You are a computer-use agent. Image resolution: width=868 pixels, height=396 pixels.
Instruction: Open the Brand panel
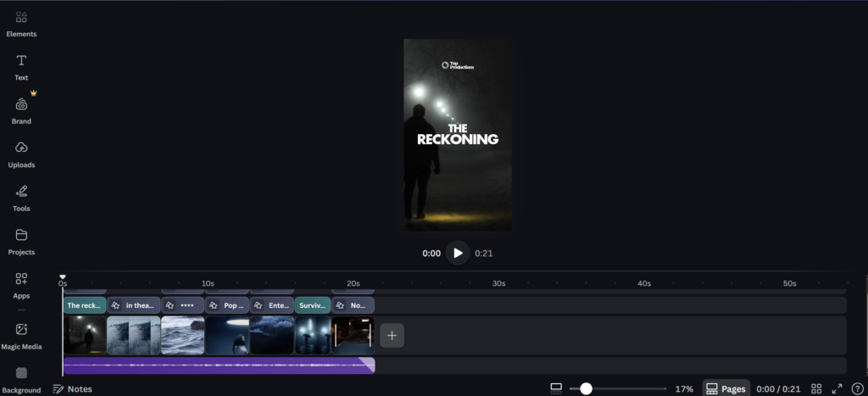click(21, 111)
